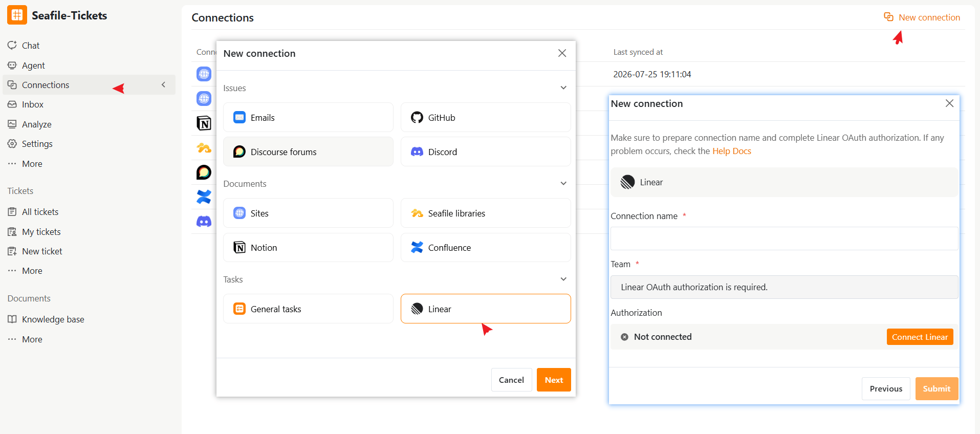Click the All tickets list icon
The height and width of the screenshot is (434, 980).
tap(12, 212)
